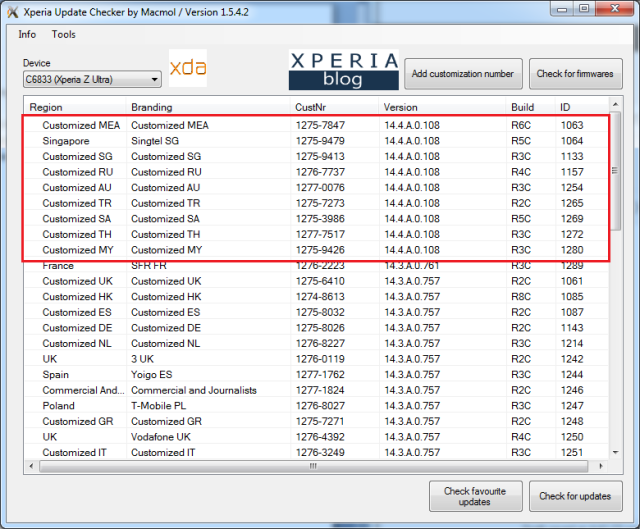Click CustNr 1277-1824 cell
640x529 pixels.
(320, 390)
